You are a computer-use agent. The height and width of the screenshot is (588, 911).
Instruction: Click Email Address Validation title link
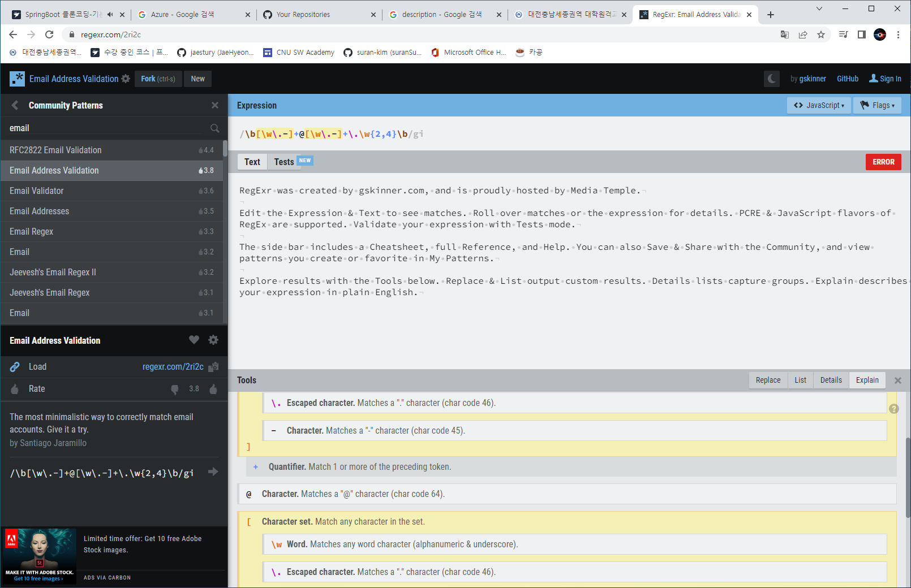click(74, 79)
